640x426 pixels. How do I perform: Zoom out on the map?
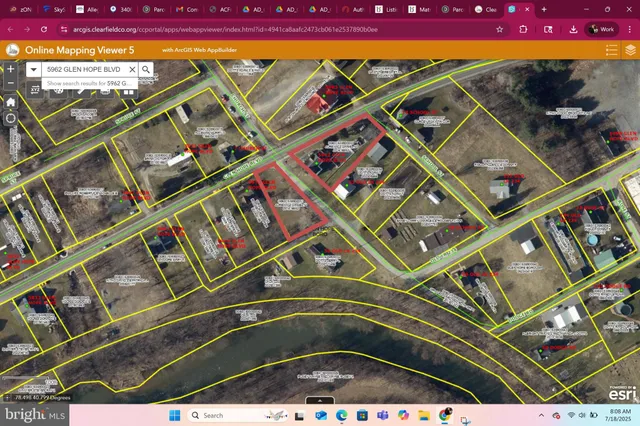[10, 84]
